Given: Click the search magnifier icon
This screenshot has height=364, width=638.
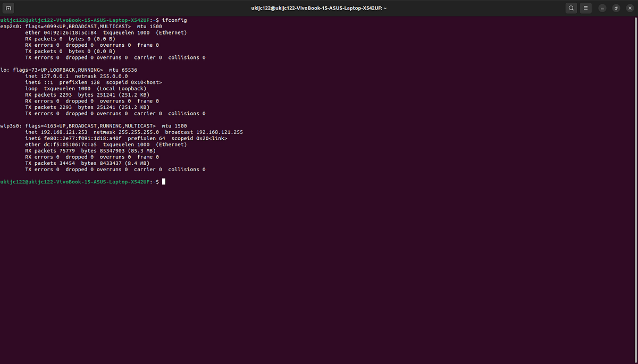Looking at the screenshot, I should pos(571,8).
